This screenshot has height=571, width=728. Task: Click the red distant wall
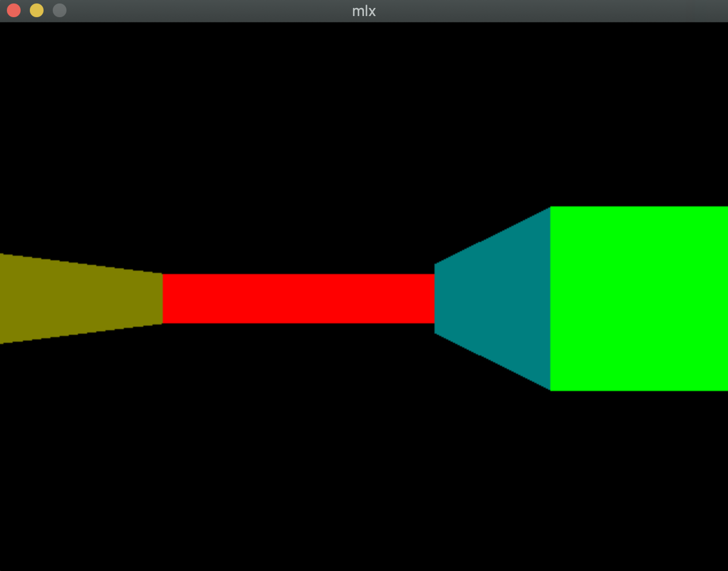(x=299, y=299)
